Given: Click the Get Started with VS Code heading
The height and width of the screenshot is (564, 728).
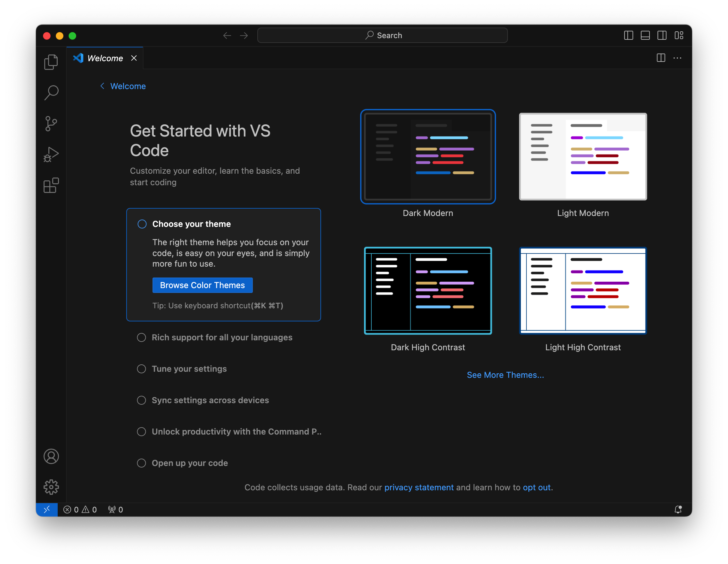Looking at the screenshot, I should click(200, 140).
